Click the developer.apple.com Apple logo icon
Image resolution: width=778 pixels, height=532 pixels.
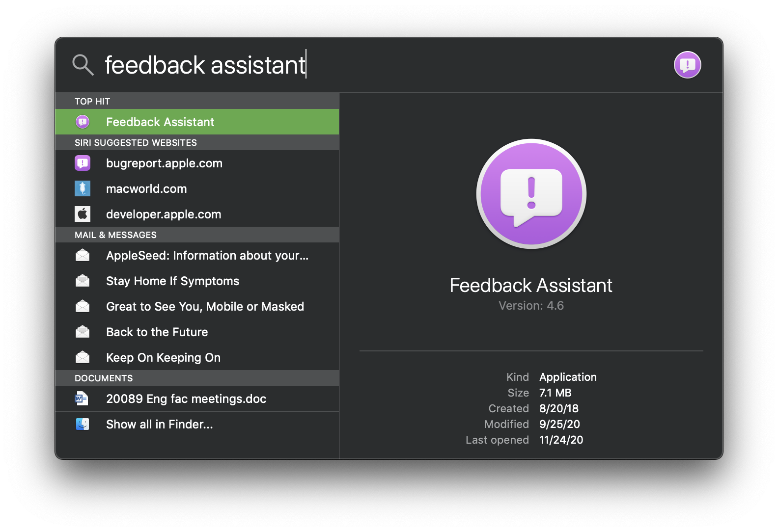pyautogui.click(x=83, y=214)
